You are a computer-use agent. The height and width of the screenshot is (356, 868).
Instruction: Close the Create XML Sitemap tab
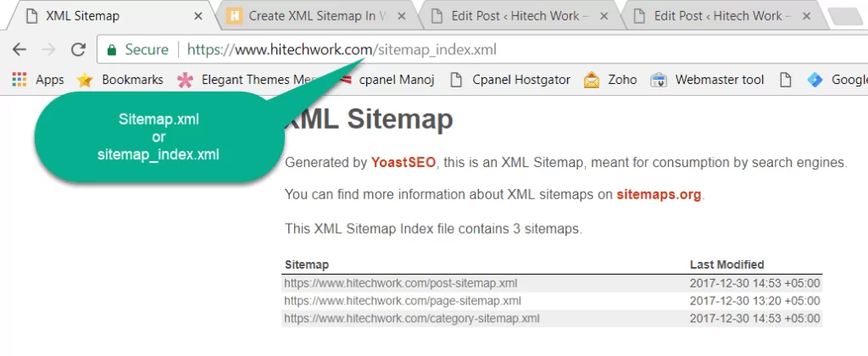click(402, 16)
